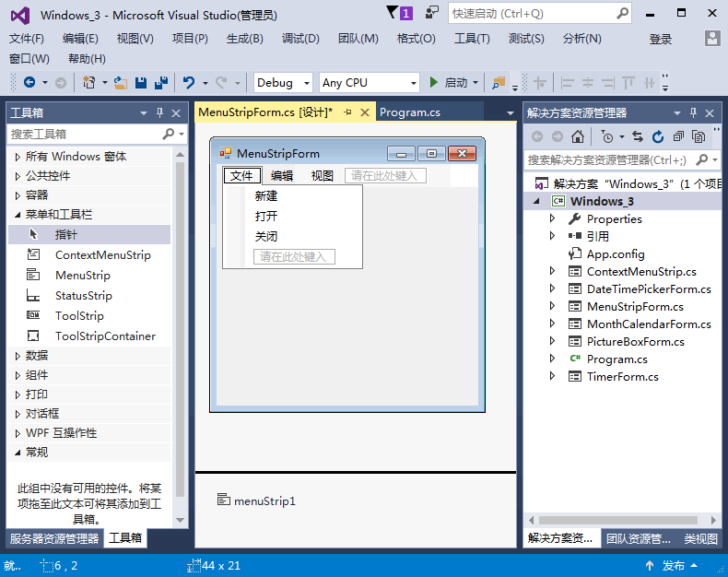The image size is (728, 577).
Task: Click the Home icon in Solution Explorer
Action: pos(578,136)
